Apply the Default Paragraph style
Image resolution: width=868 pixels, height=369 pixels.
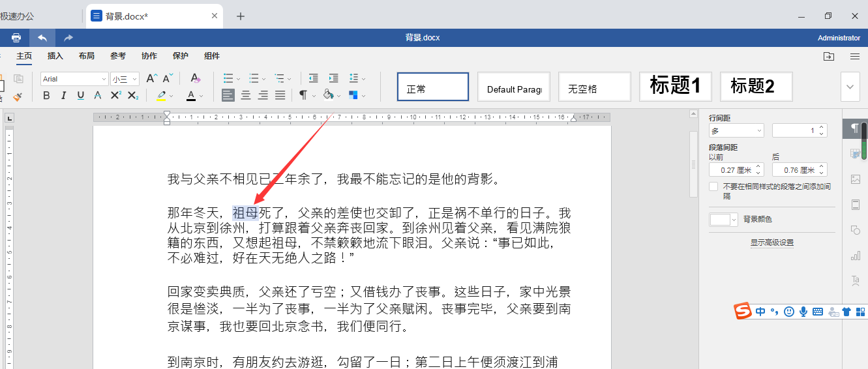[x=514, y=87]
